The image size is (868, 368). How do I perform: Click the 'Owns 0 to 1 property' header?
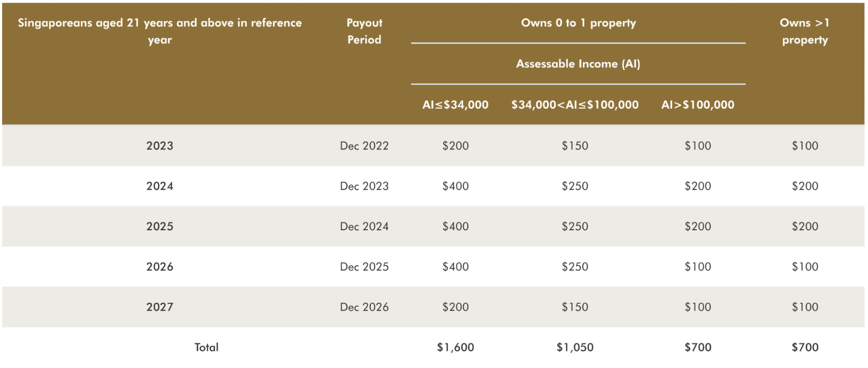tap(578, 23)
